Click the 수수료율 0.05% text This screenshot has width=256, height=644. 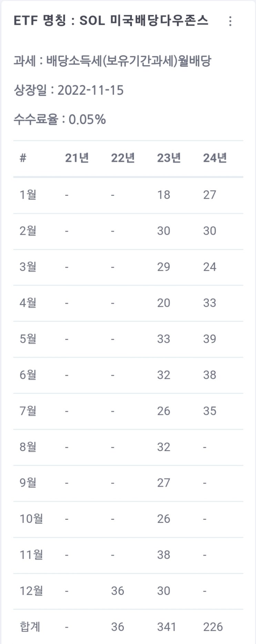point(60,120)
